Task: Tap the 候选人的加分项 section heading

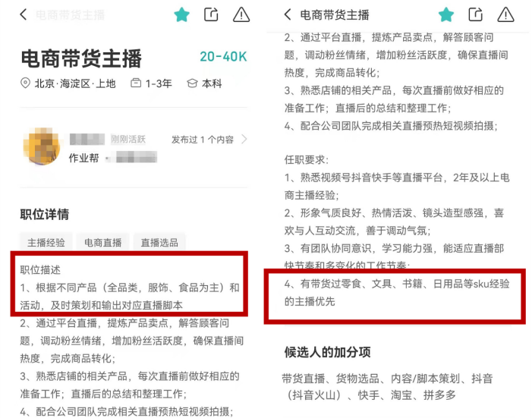Action: [x=327, y=352]
